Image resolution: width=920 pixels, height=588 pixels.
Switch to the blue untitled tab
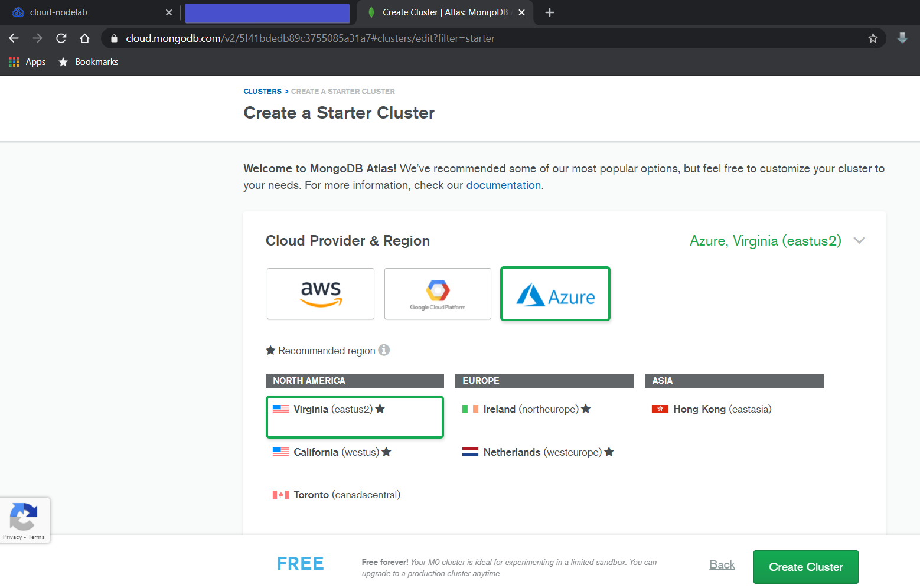(267, 12)
